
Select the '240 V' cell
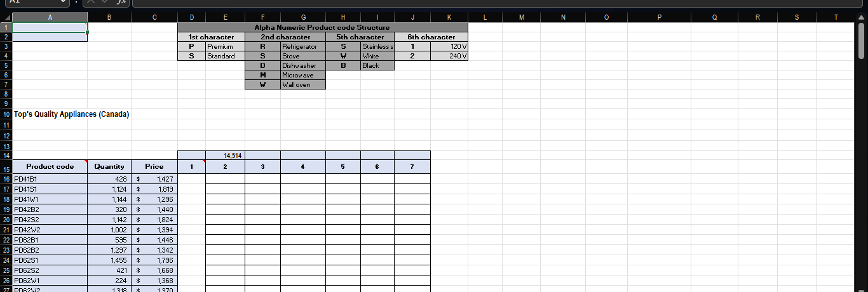(x=449, y=56)
